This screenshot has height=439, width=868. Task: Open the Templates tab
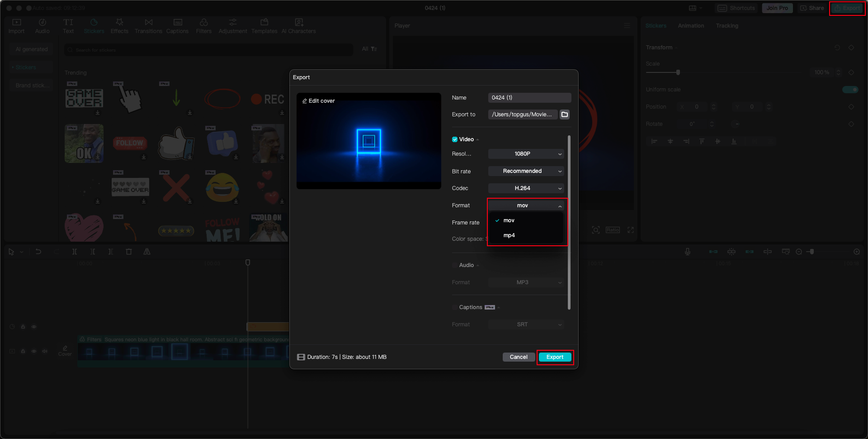264,26
